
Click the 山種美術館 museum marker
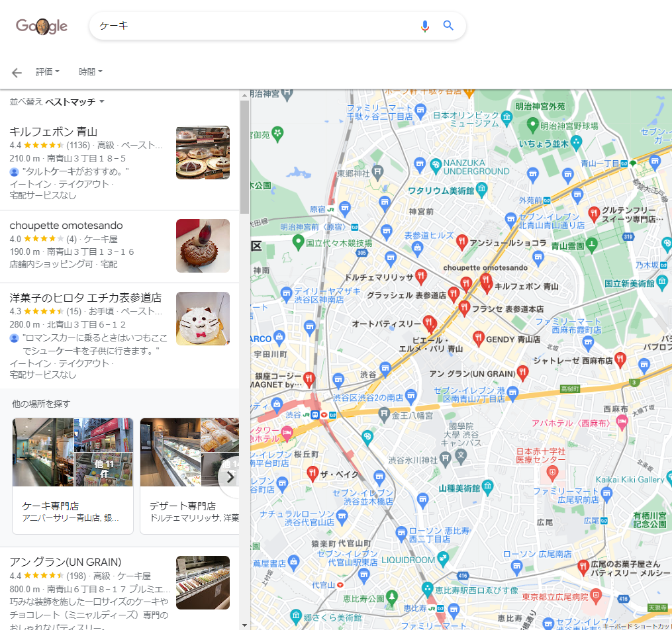pos(488,487)
